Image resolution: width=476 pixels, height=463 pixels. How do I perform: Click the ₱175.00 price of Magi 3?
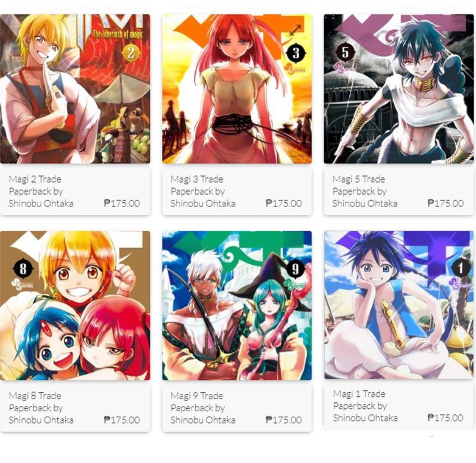click(284, 203)
